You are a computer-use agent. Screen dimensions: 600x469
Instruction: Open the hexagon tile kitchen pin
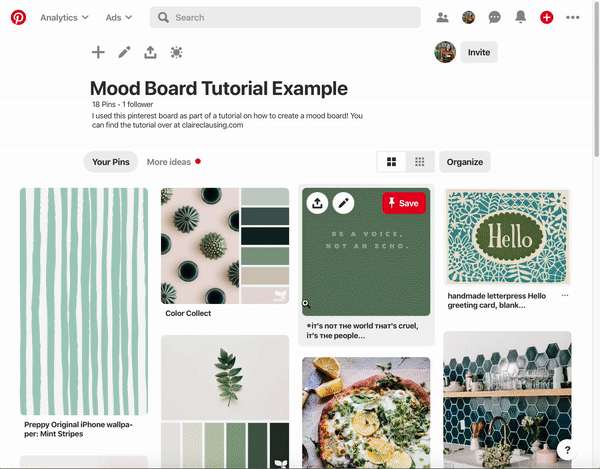point(507,399)
